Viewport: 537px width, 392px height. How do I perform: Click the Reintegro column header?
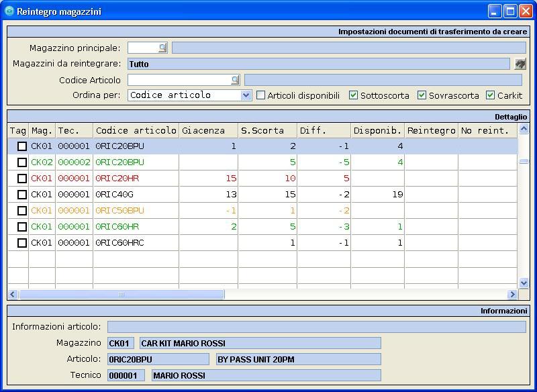432,130
